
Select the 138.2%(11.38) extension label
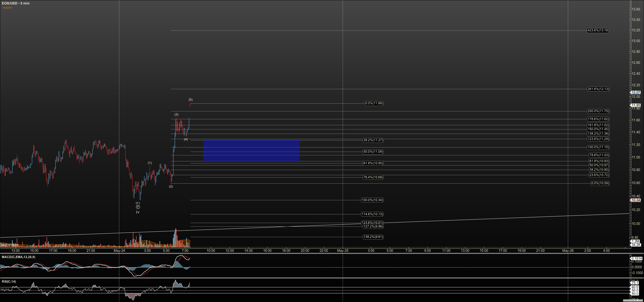coord(598,134)
